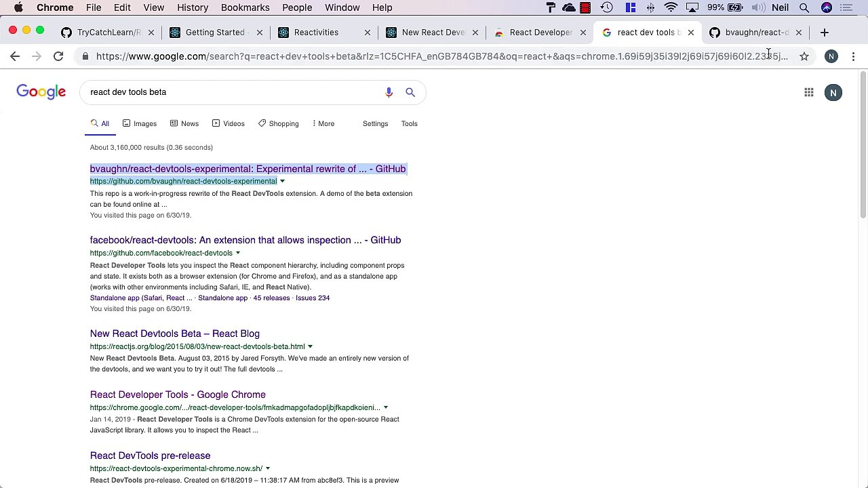This screenshot has height=488, width=868.
Task: Click the battery status icon
Action: coord(735,7)
